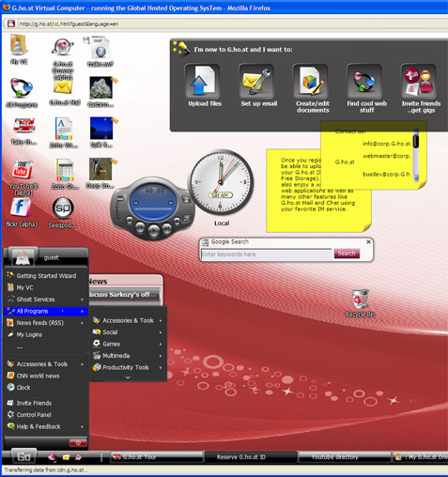
Task: Click the media player eject button
Action: point(186,200)
